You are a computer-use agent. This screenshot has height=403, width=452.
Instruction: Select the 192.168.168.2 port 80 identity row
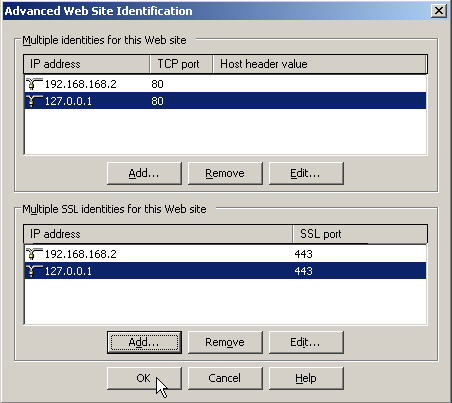click(225, 84)
